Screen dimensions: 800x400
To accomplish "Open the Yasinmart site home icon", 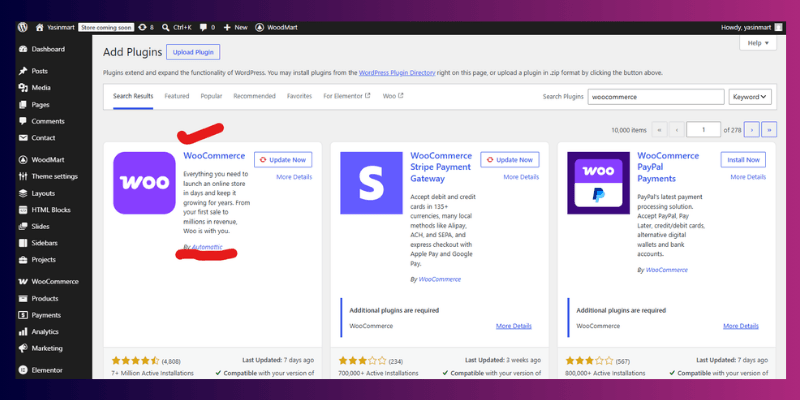I will pos(39,28).
